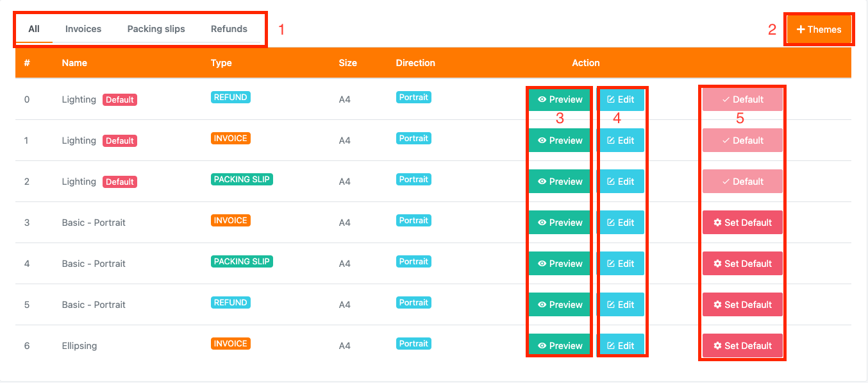Click eye icon in row 3 Preview

point(542,223)
